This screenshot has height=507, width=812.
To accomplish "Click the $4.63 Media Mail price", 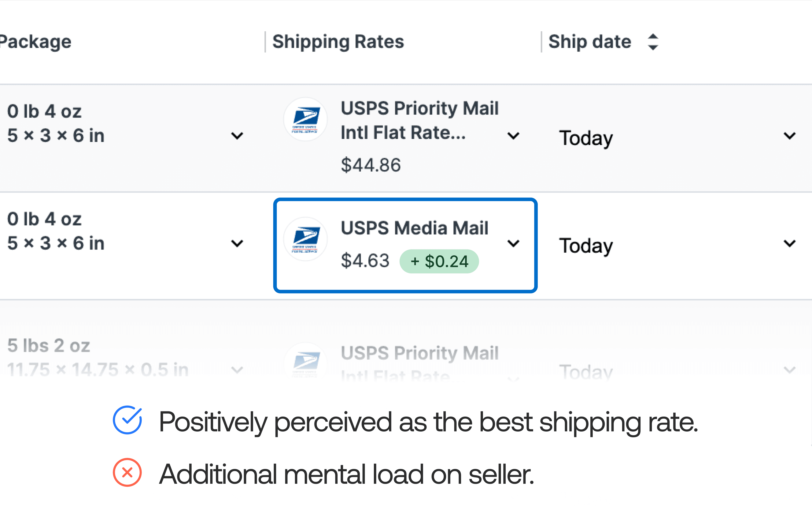I will point(365,260).
